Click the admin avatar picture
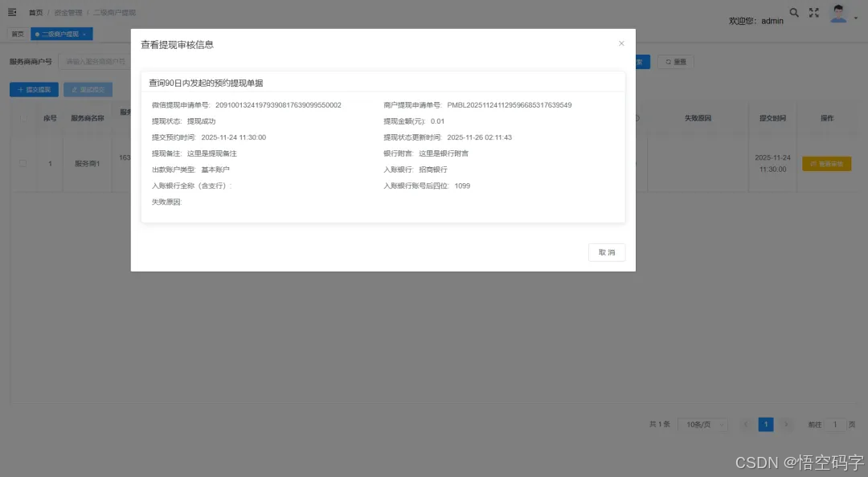The width and height of the screenshot is (868, 477). [x=838, y=14]
